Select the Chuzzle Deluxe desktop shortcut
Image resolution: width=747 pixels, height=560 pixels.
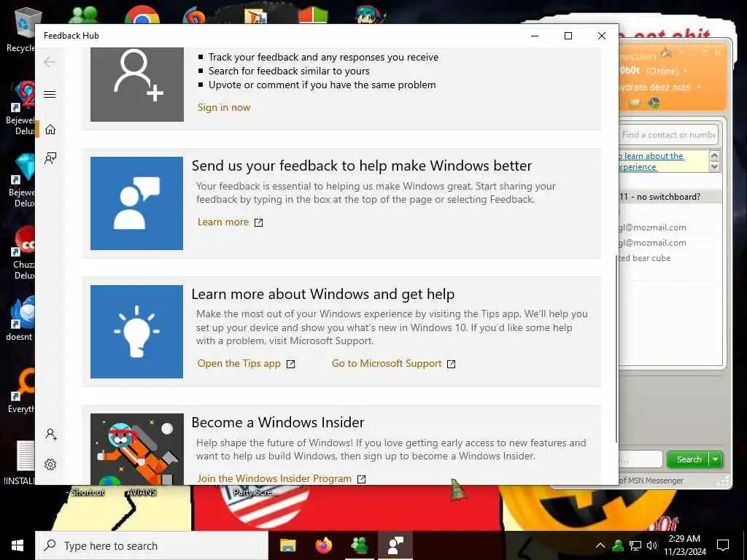tap(21, 252)
